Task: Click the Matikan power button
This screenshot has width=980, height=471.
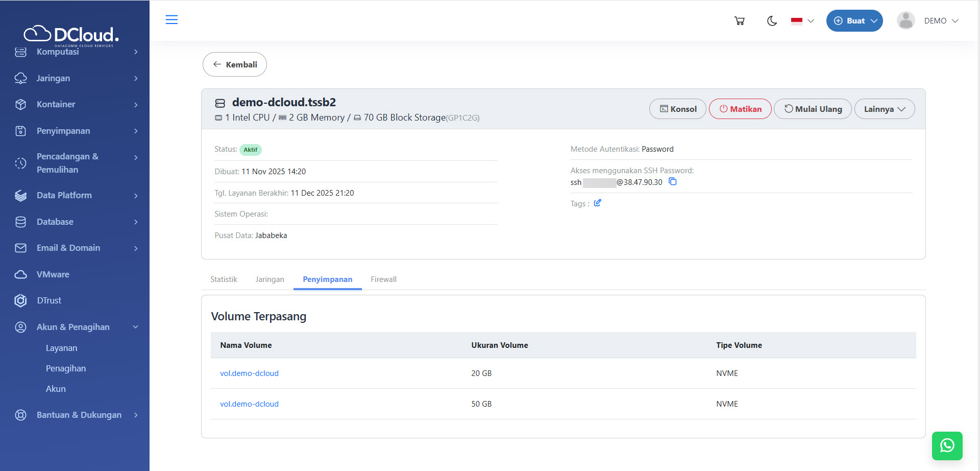Action: [740, 109]
